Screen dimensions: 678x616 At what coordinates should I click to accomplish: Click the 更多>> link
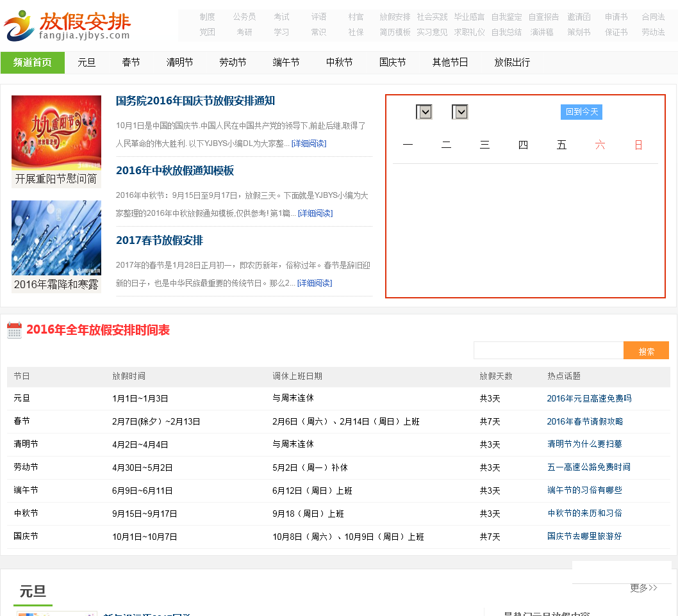tap(643, 588)
